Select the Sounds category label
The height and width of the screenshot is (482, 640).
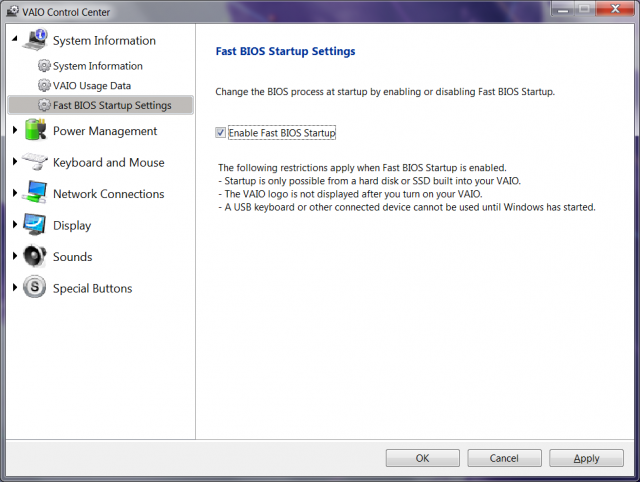pos(73,257)
